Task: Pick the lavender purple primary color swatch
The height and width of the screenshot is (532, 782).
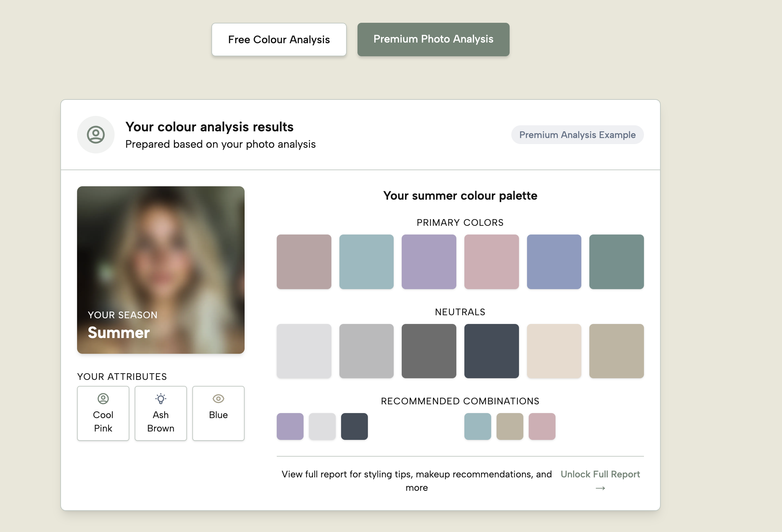Action: [x=429, y=261]
